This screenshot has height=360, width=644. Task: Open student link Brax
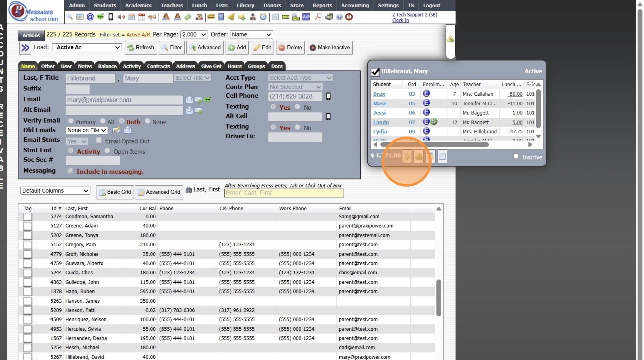(x=379, y=94)
